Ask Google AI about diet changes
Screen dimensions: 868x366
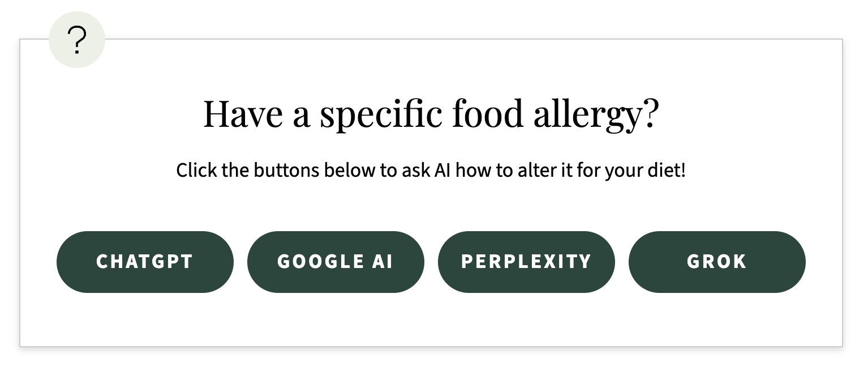[x=336, y=262]
